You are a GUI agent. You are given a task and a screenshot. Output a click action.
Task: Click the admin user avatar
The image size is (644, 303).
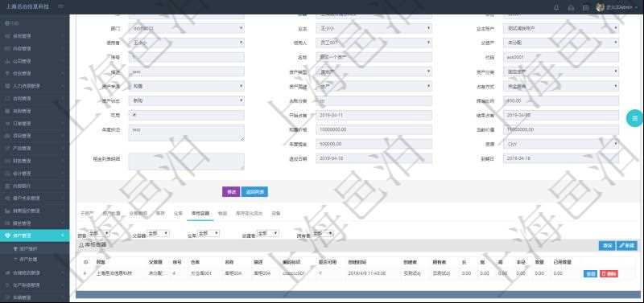(x=600, y=7)
